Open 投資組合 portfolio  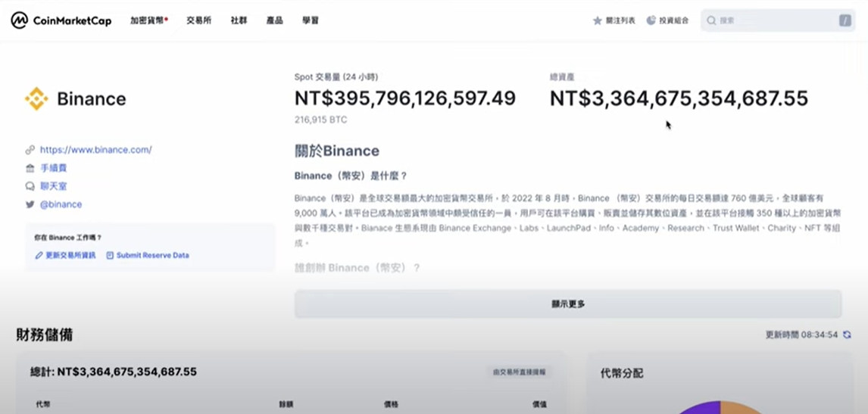[x=667, y=20]
